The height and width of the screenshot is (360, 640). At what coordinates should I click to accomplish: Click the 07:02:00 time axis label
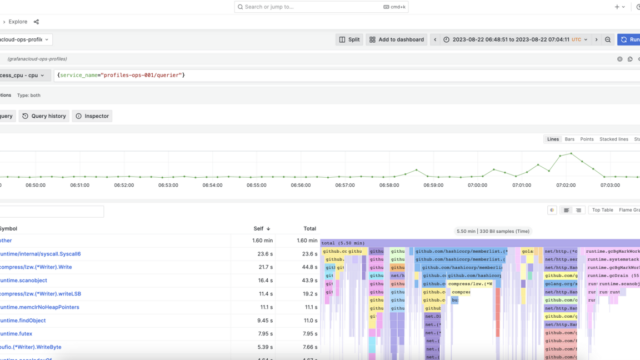566,185
